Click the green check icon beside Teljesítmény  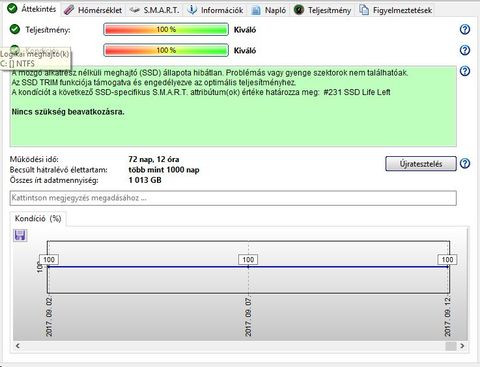(x=15, y=29)
